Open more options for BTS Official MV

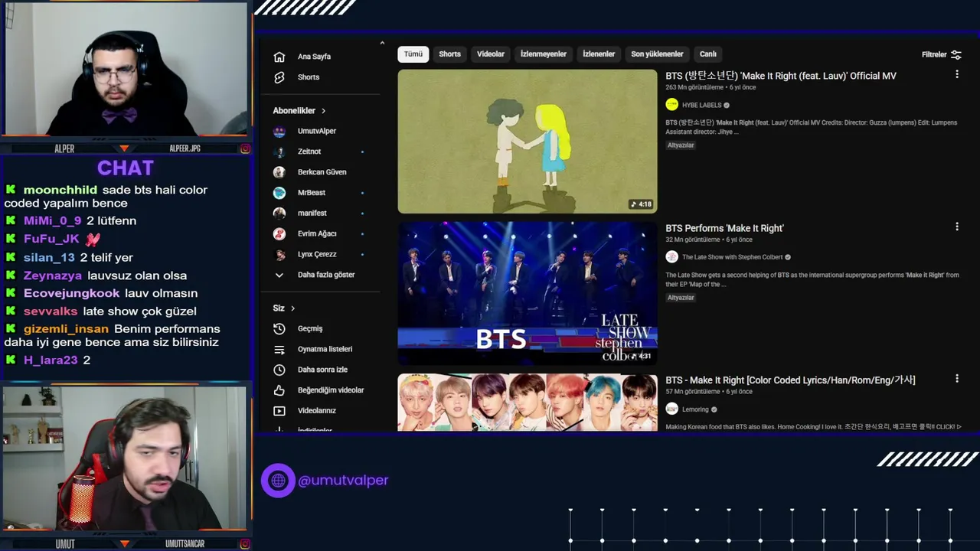click(x=956, y=74)
